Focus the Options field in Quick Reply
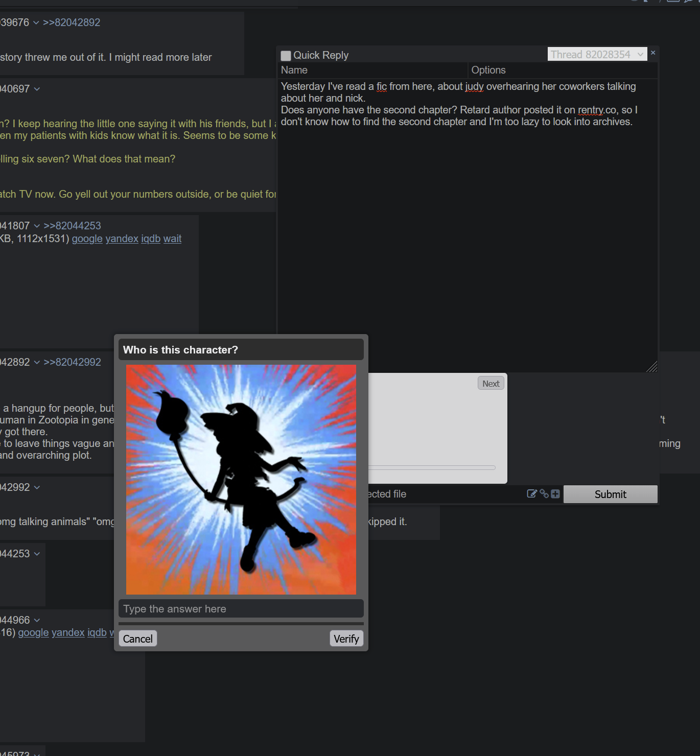700x756 pixels. click(563, 70)
